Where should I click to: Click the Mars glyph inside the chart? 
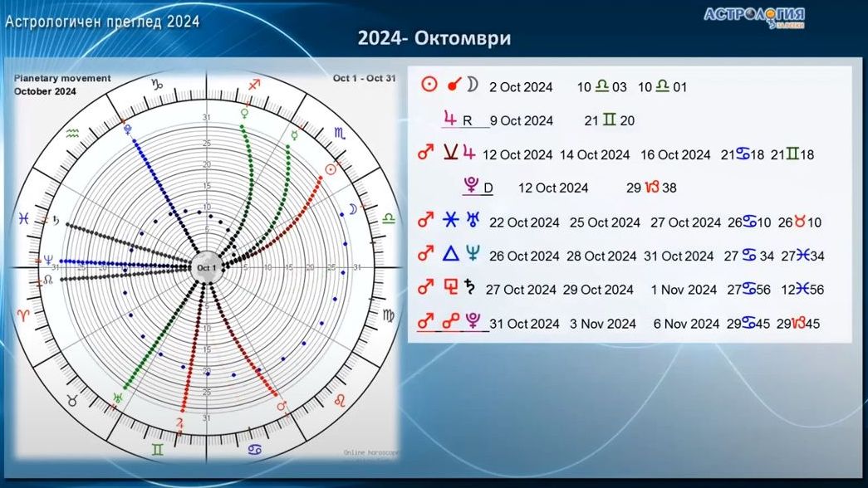point(282,406)
